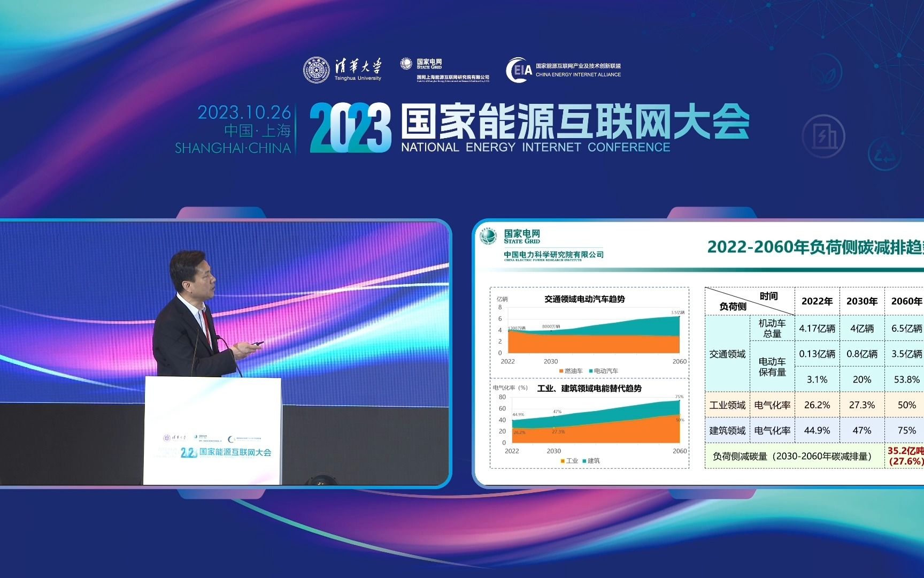Click 2030 on the electric vehicle chart axis

(551, 362)
